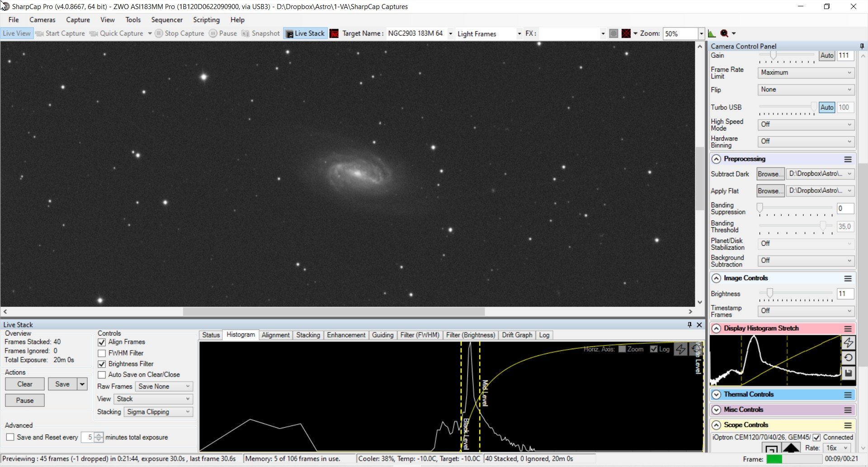Collapse the Preprocessing section
The height and width of the screenshot is (467, 868).
(716, 159)
